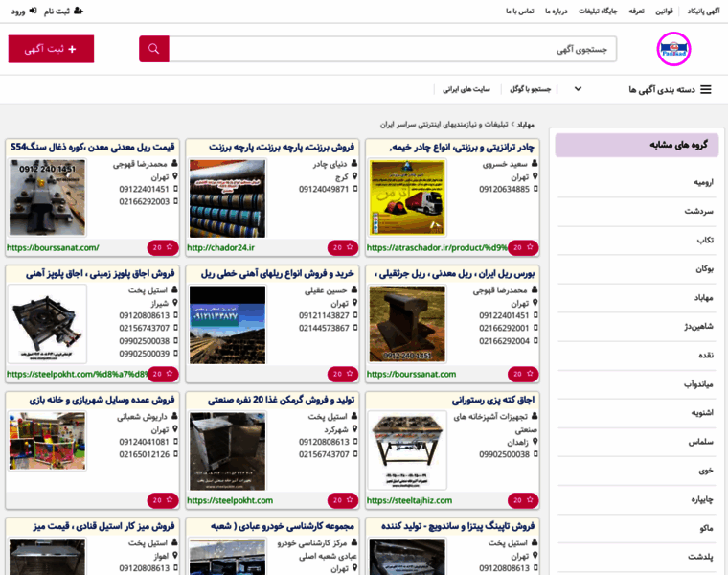Open ثبت نام registration link
The image size is (728, 575).
click(63, 11)
